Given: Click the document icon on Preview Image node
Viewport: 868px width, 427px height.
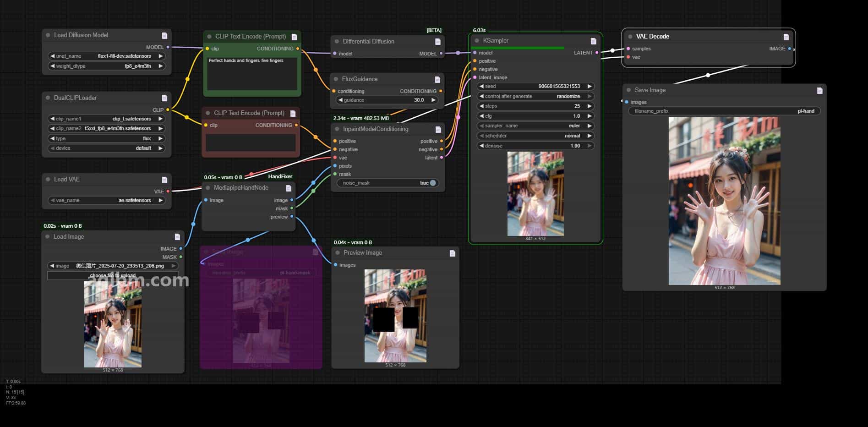Looking at the screenshot, I should (x=452, y=253).
